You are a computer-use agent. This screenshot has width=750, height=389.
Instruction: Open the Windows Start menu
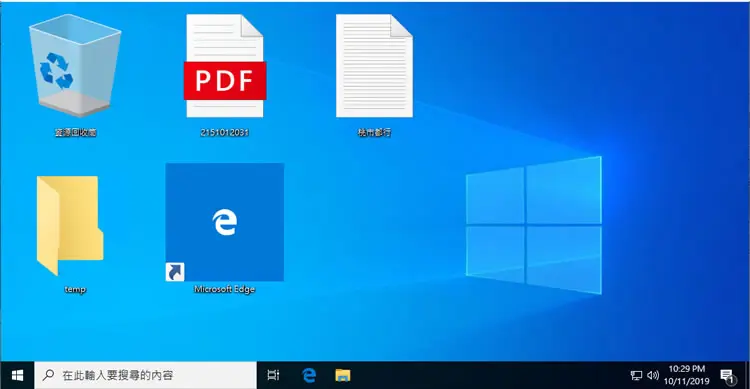(17, 376)
